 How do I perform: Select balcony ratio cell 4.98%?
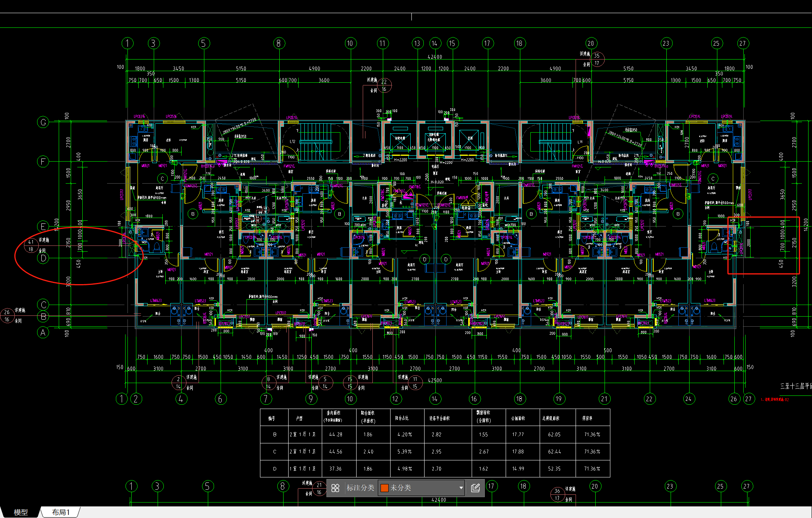[404, 469]
